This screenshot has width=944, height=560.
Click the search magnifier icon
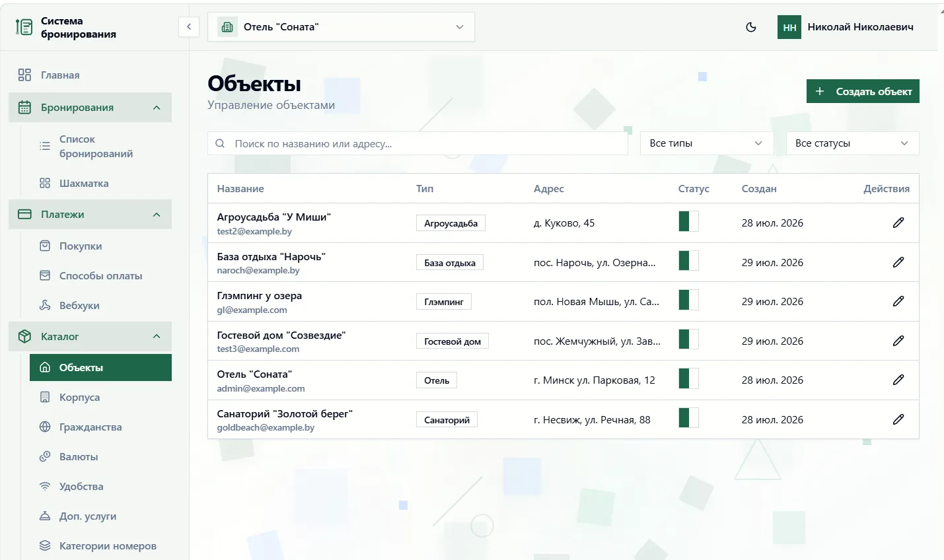tap(221, 143)
